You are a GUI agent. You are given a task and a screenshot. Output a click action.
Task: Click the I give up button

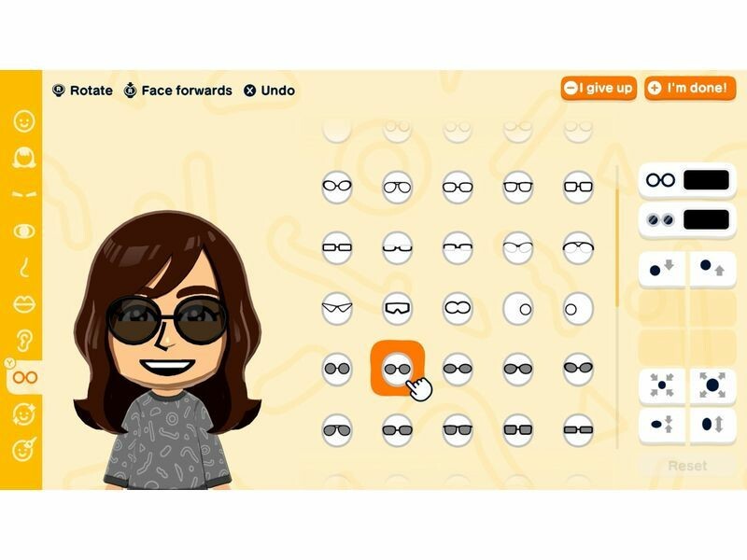click(x=599, y=88)
